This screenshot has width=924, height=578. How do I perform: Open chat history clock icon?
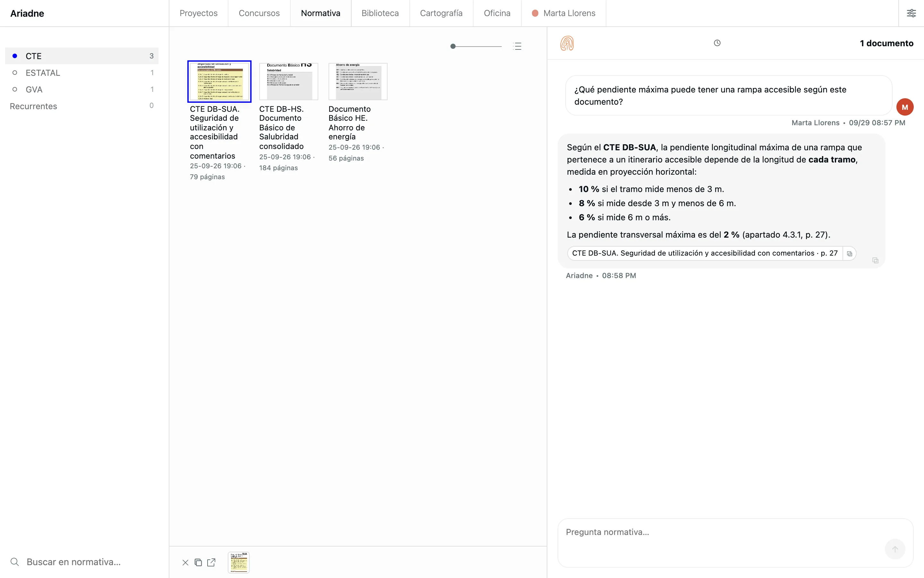click(717, 43)
